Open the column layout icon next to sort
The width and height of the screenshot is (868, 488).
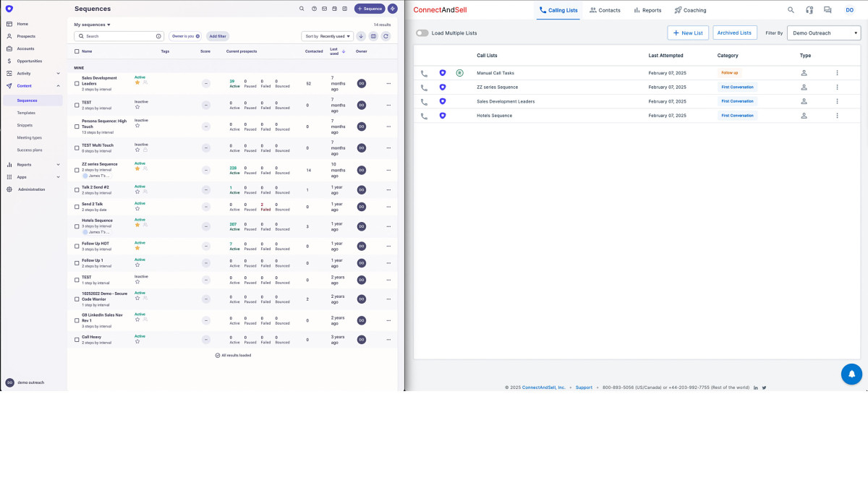pyautogui.click(x=373, y=36)
